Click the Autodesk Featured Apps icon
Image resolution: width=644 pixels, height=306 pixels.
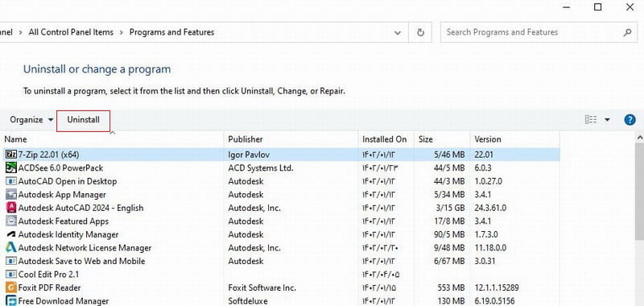(11, 221)
